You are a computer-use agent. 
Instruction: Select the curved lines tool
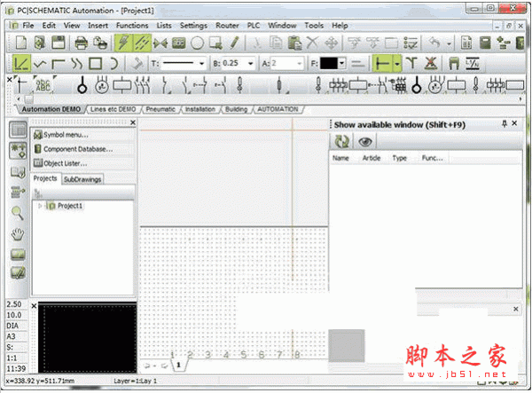pyautogui.click(x=76, y=64)
